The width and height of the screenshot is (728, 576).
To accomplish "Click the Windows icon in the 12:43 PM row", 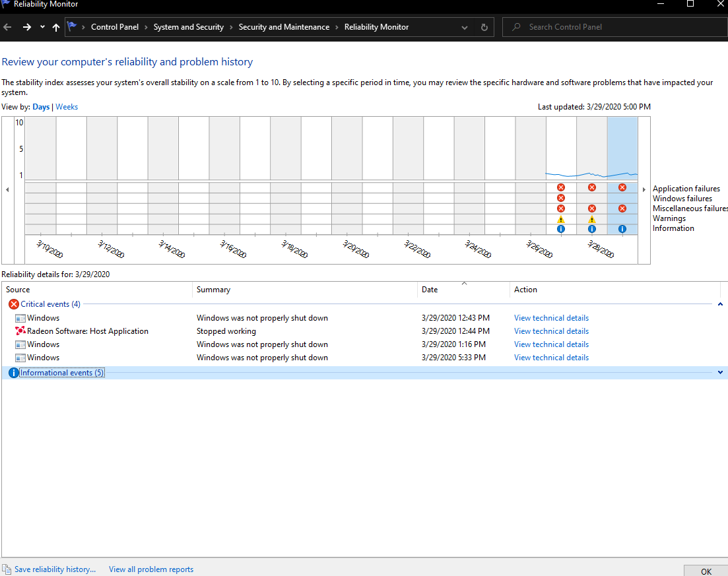I will coord(20,318).
